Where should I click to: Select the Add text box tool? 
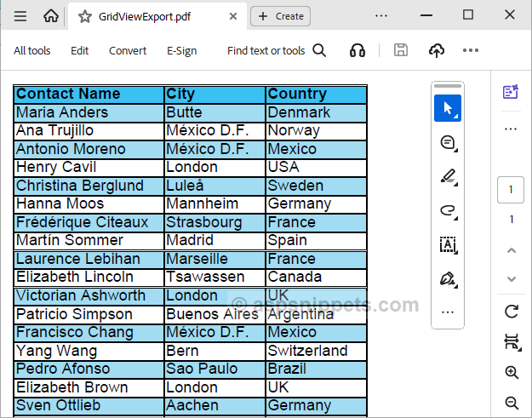(x=449, y=244)
